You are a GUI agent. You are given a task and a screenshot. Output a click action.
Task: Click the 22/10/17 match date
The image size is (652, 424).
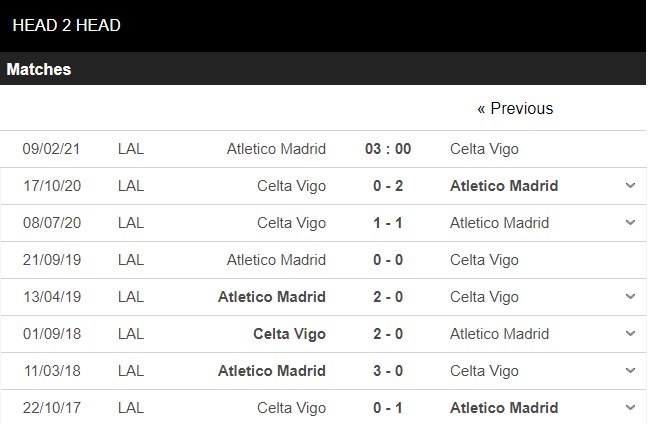pos(51,408)
